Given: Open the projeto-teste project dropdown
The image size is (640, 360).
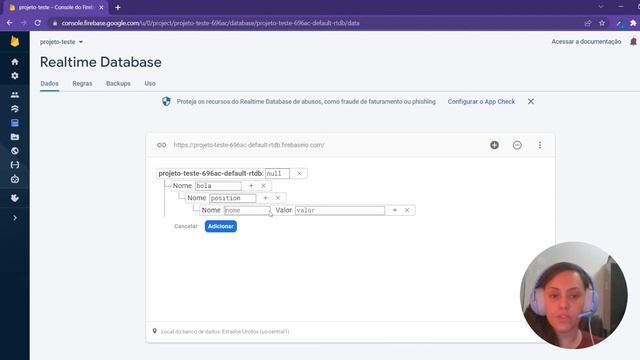Looking at the screenshot, I should point(61,42).
